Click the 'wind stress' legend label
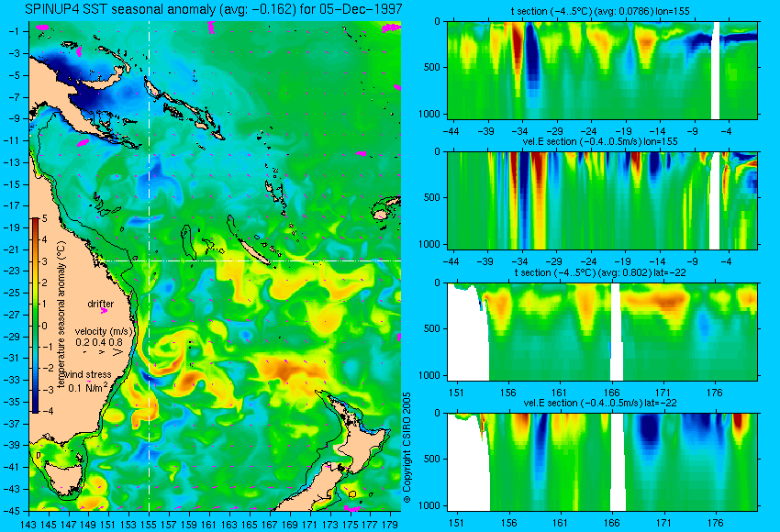 coord(87,374)
